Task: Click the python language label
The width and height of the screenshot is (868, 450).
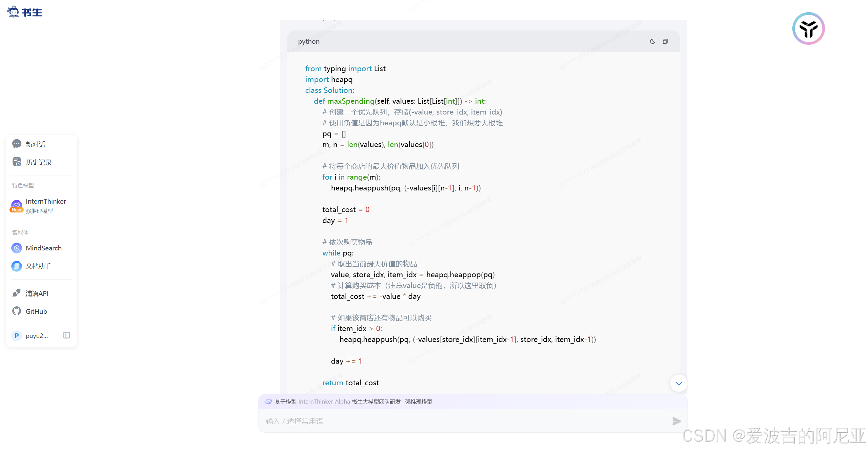Action: coord(309,41)
